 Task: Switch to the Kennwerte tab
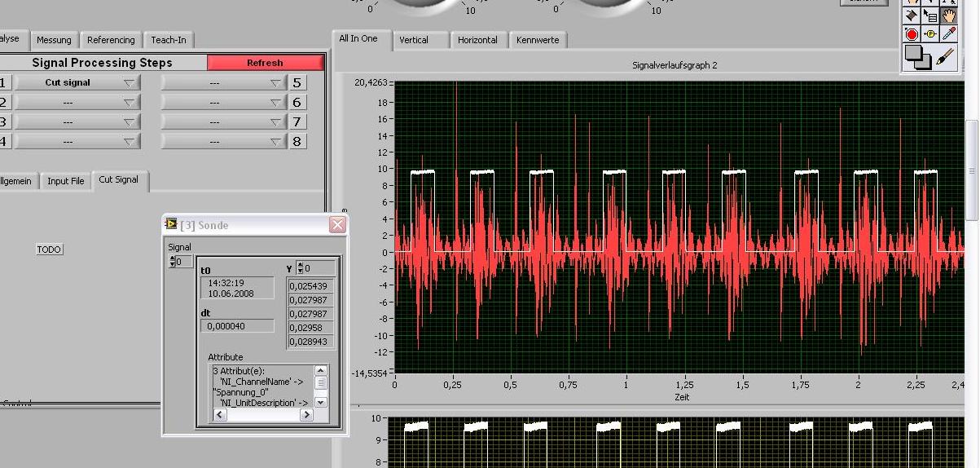[537, 40]
